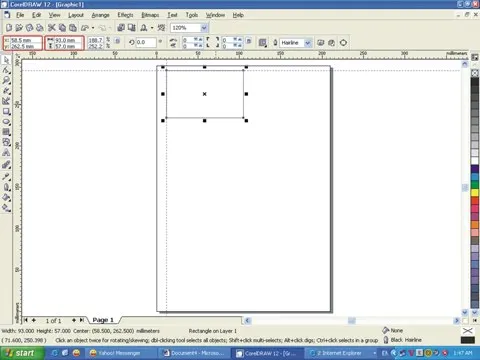Select the Shape tool in the toolbox
Image resolution: width=480 pixels, height=360 pixels.
[x=6, y=70]
